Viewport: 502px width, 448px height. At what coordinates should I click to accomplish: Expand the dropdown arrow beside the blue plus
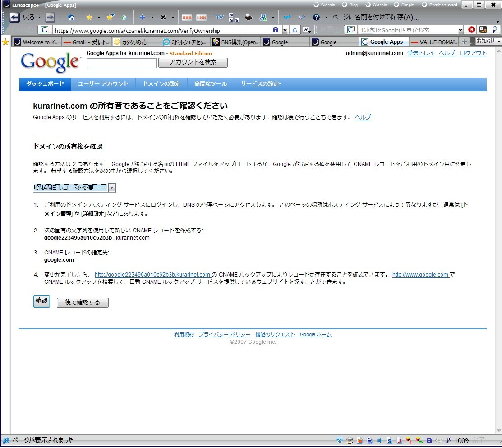(x=152, y=17)
